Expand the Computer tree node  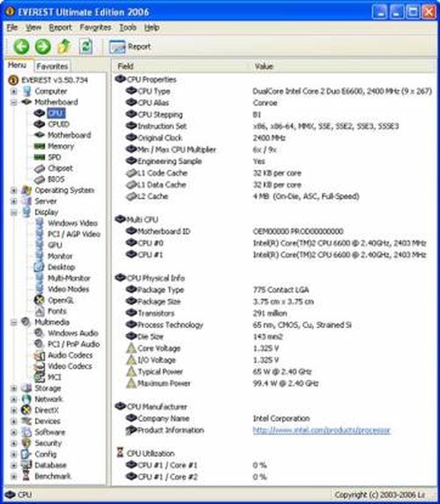(14, 91)
